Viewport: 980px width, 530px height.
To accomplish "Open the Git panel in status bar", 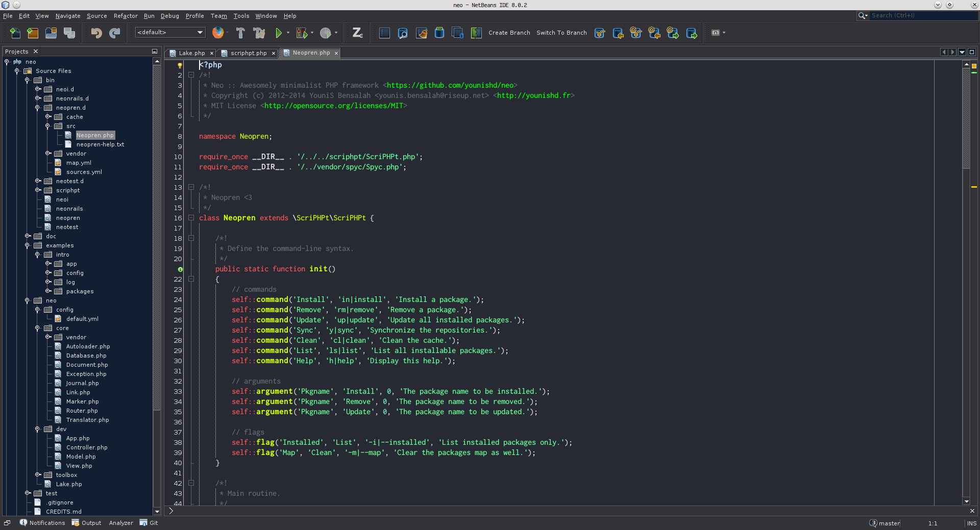I will (x=149, y=523).
